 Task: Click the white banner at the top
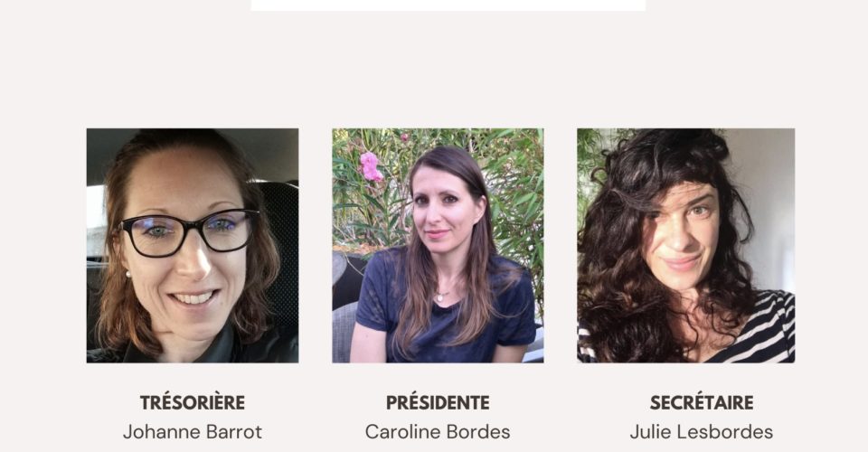pyautogui.click(x=448, y=5)
